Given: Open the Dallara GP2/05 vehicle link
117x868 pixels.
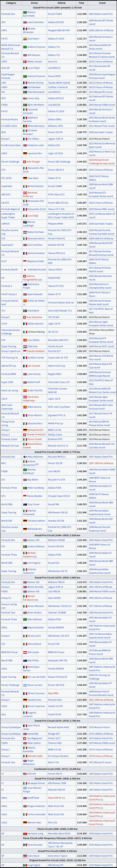Looking at the screenshot, I should (56, 22).
